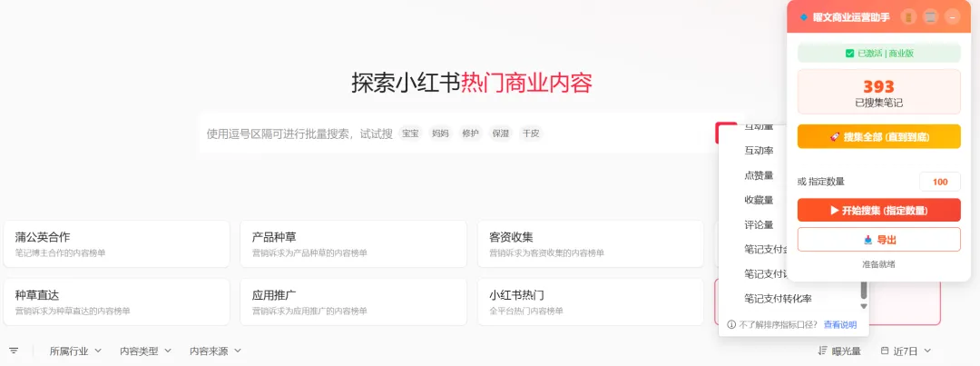Click the 保湿 suggested keyword tag

point(501,134)
